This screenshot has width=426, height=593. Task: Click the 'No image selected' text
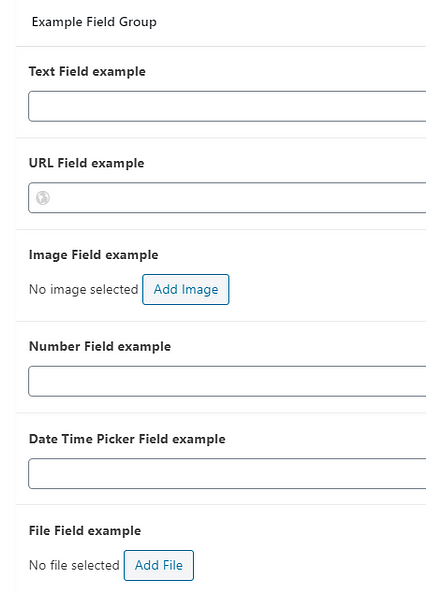[84, 290]
